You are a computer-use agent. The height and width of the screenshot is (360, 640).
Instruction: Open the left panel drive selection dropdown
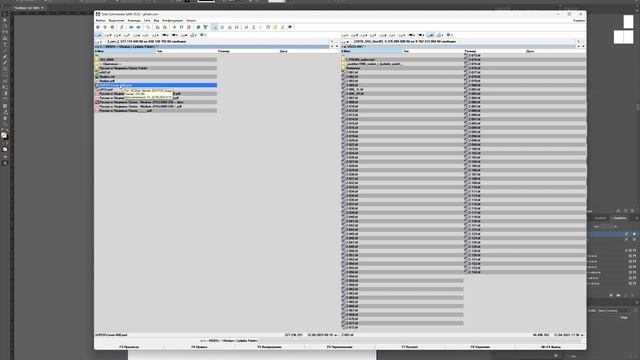pyautogui.click(x=100, y=42)
